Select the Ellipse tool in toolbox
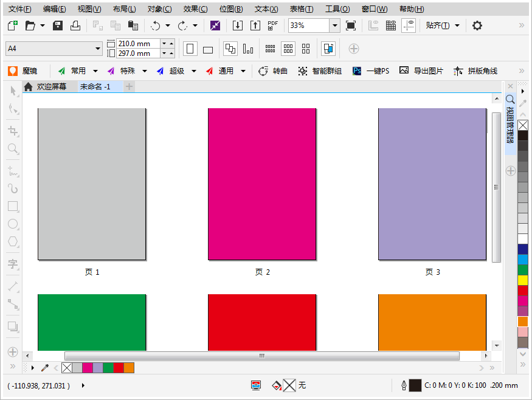The height and width of the screenshot is (400, 532). pos(13,224)
